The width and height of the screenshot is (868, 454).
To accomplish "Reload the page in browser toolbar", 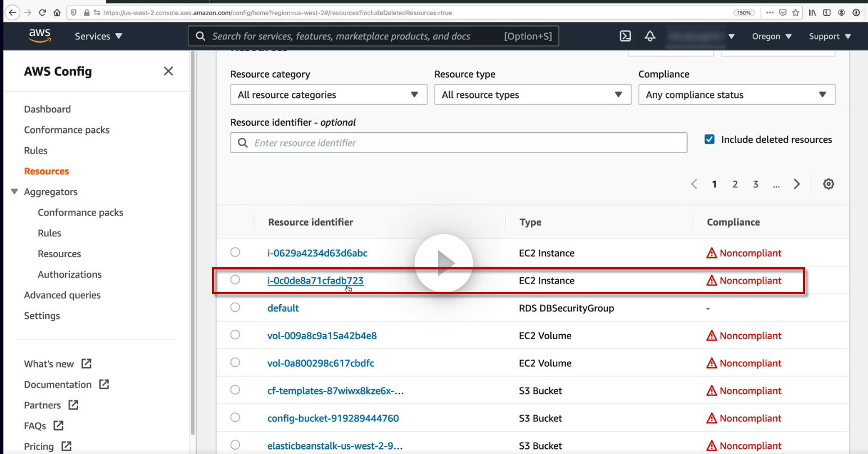I will (42, 12).
